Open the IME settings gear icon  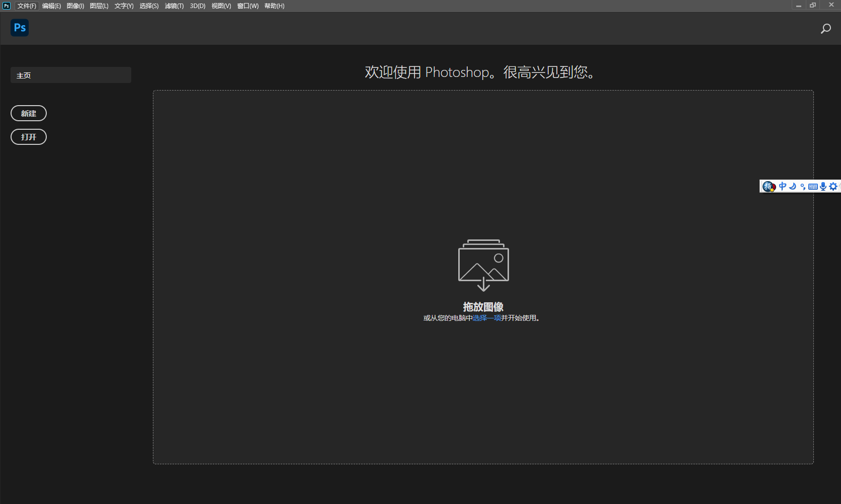click(x=833, y=186)
